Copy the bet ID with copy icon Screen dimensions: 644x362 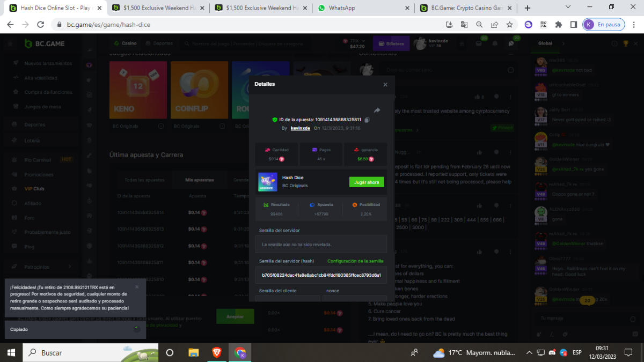point(367,120)
